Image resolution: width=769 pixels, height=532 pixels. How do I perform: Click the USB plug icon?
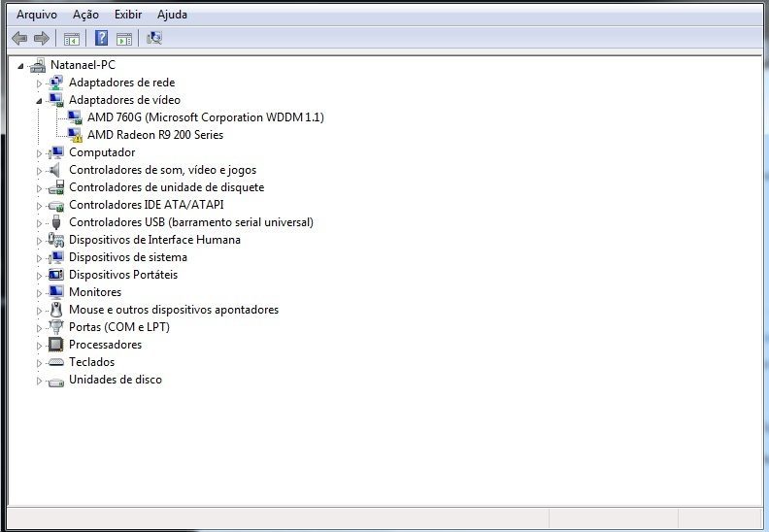pos(56,222)
